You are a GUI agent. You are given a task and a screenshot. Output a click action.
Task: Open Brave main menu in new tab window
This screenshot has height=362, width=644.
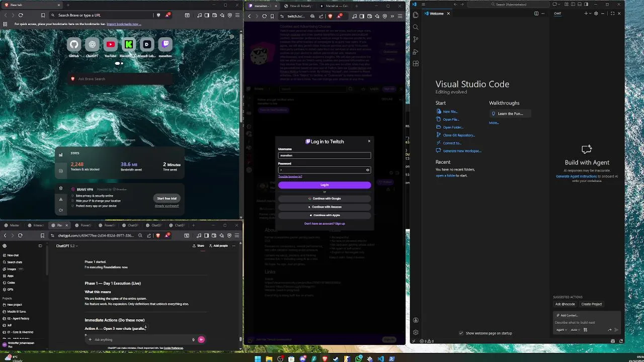point(237,15)
